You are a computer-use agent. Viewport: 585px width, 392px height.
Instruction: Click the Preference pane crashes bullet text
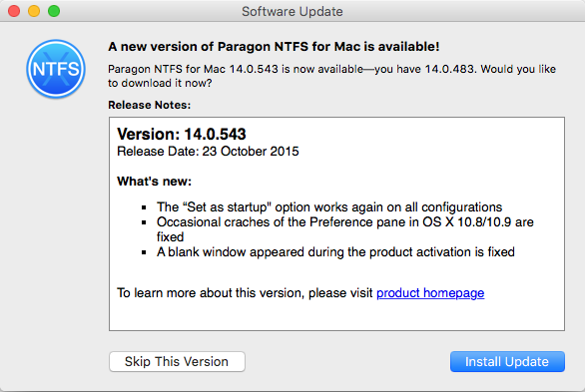345,229
